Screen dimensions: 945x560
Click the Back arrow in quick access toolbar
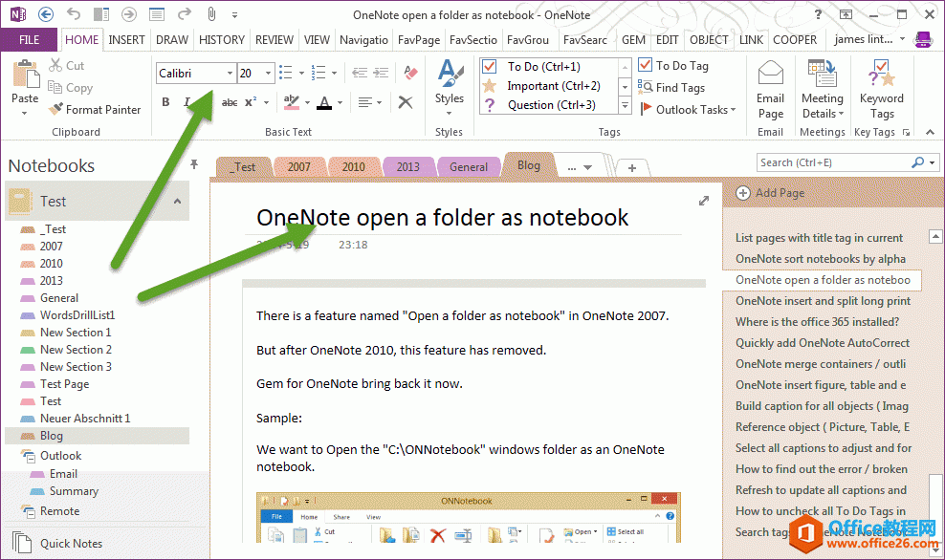(47, 14)
